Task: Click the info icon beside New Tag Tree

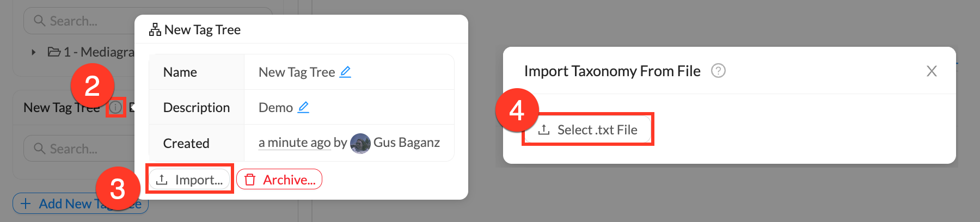Action: [115, 107]
